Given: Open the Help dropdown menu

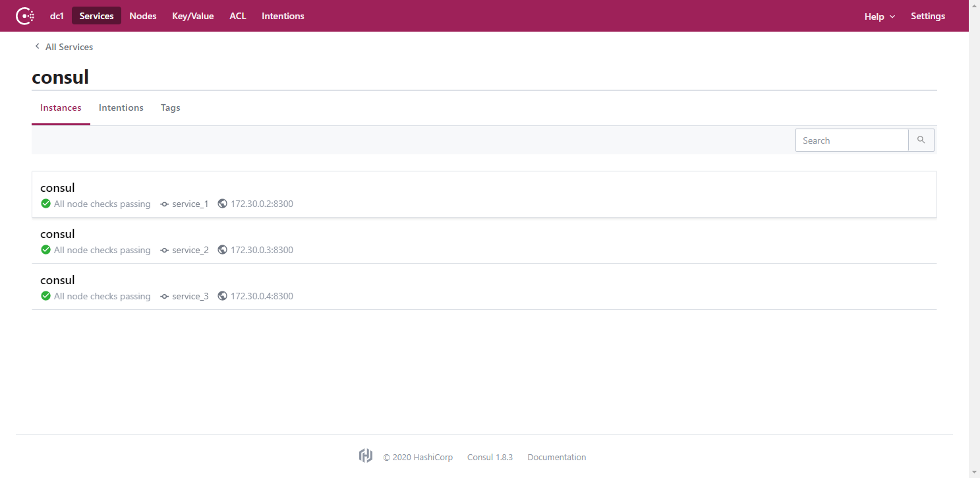Looking at the screenshot, I should (x=879, y=16).
